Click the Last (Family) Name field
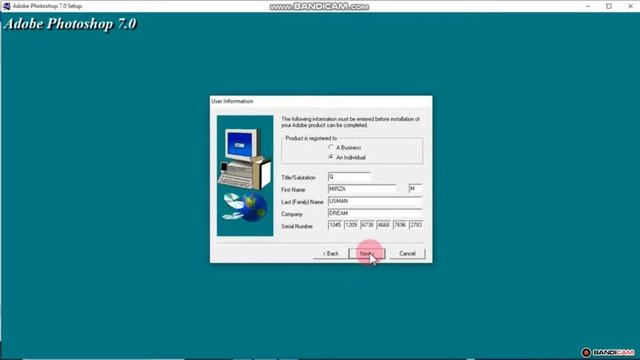 [x=375, y=201]
